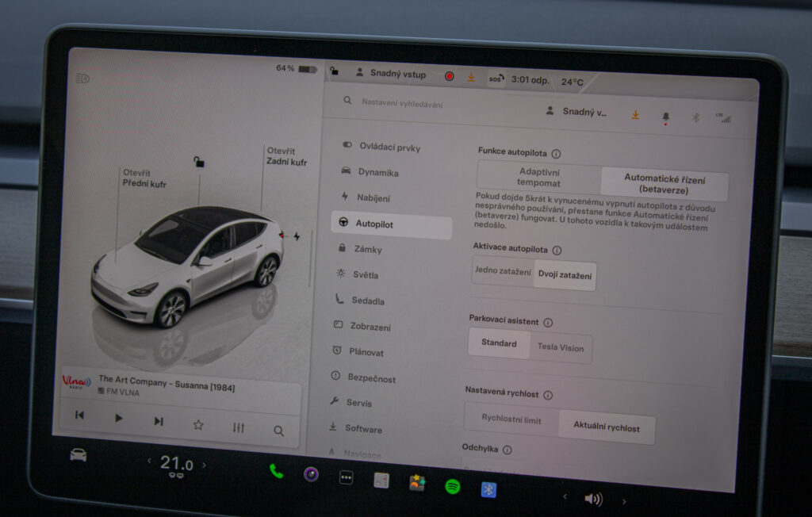This screenshot has height=517, width=812.
Task: Tap the blue Bluetooth icon in the dock
Action: pos(488,489)
